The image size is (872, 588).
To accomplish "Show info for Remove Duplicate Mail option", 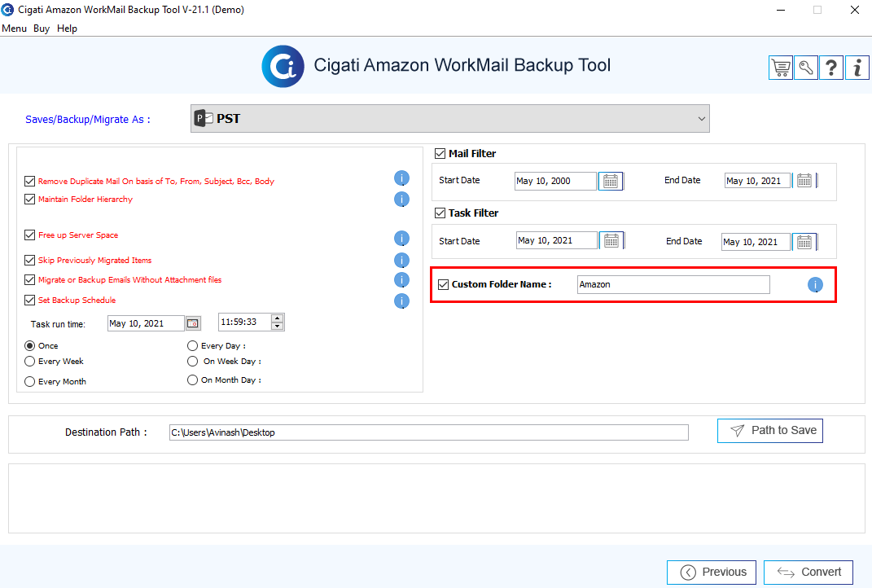I will (x=401, y=178).
